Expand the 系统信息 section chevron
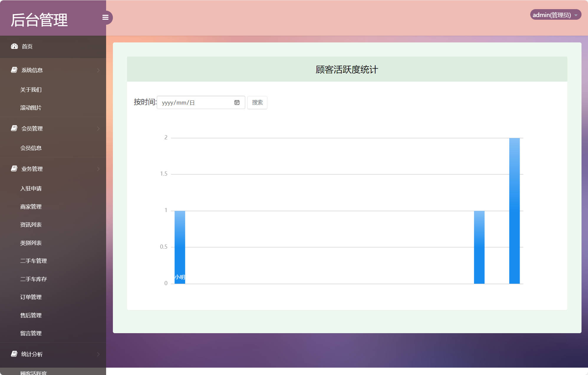Viewport: 588px width, 375px height. pyautogui.click(x=98, y=70)
